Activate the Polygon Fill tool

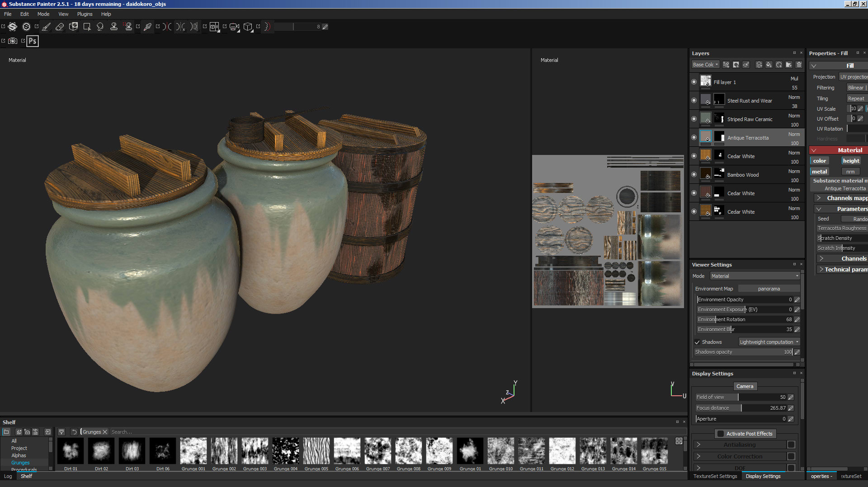87,27
